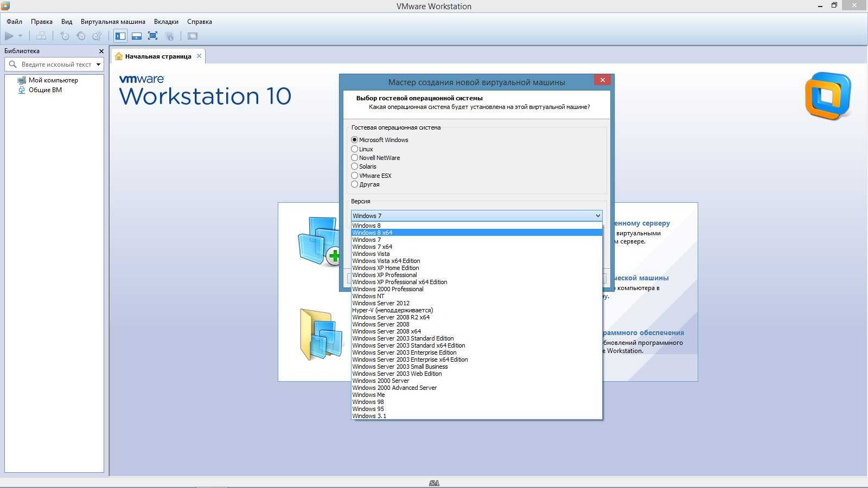
Task: Select the Microsoft Windows radio button
Action: coord(354,140)
